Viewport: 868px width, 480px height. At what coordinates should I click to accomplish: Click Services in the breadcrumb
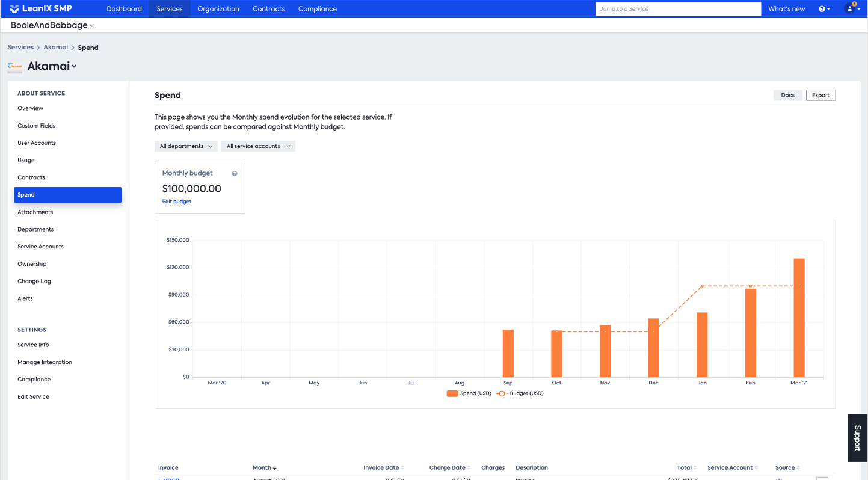pos(20,47)
